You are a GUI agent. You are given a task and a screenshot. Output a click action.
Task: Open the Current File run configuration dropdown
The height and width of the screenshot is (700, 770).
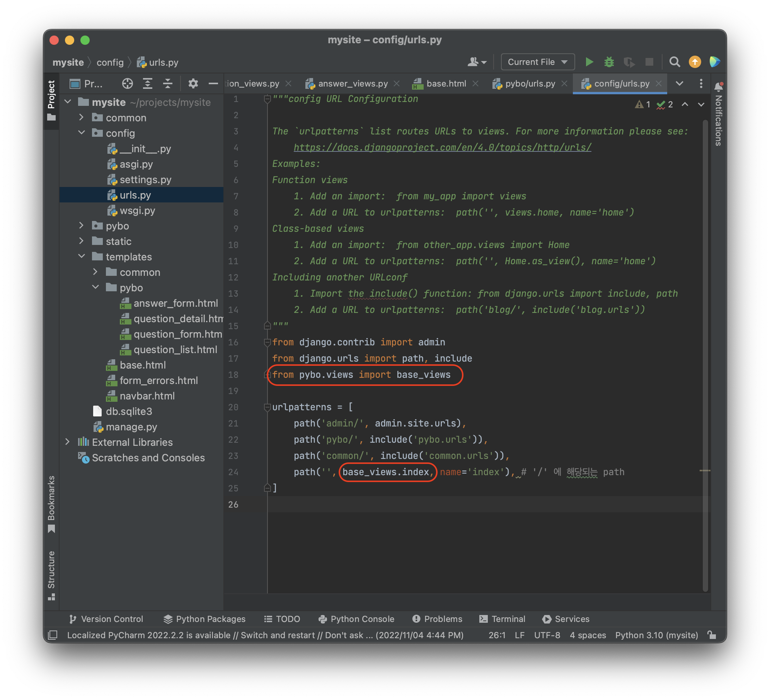pos(537,62)
